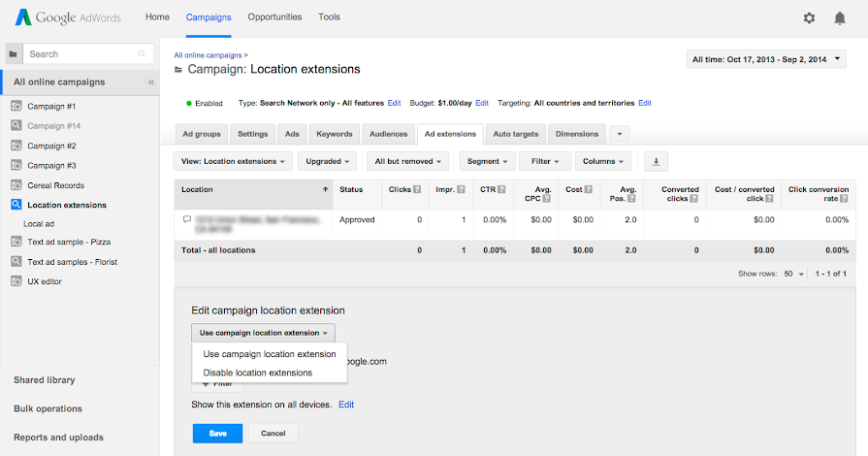The image size is (868, 456).
Task: Collapse the sidebar with the double-chevron icon
Action: point(151,82)
